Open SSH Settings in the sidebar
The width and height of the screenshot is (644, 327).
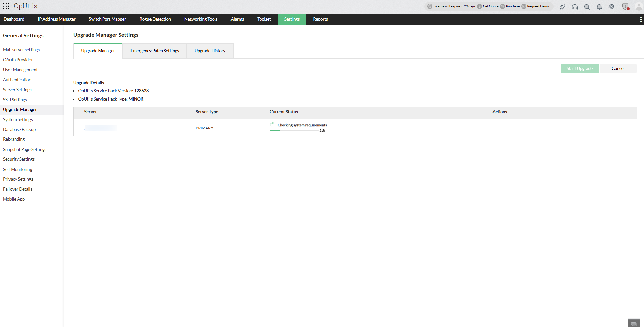coord(15,100)
